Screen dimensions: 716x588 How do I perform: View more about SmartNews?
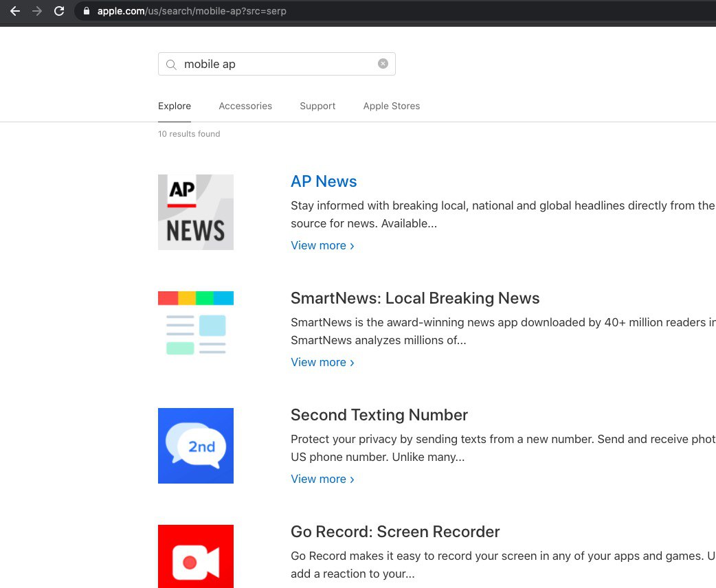coord(322,362)
